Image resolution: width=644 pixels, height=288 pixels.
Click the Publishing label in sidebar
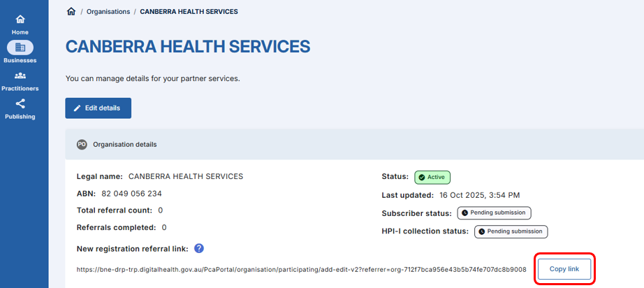tap(20, 117)
